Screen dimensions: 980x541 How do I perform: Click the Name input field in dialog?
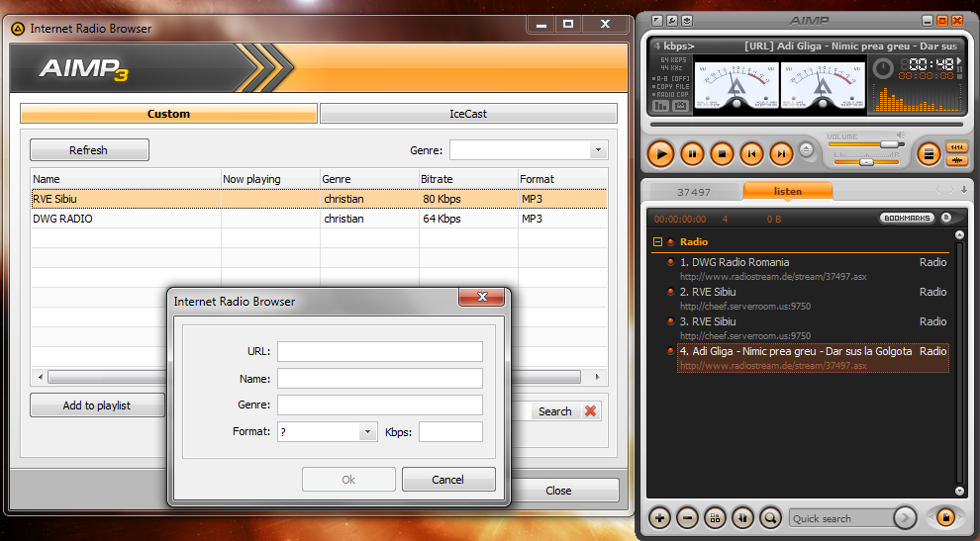[x=380, y=378]
